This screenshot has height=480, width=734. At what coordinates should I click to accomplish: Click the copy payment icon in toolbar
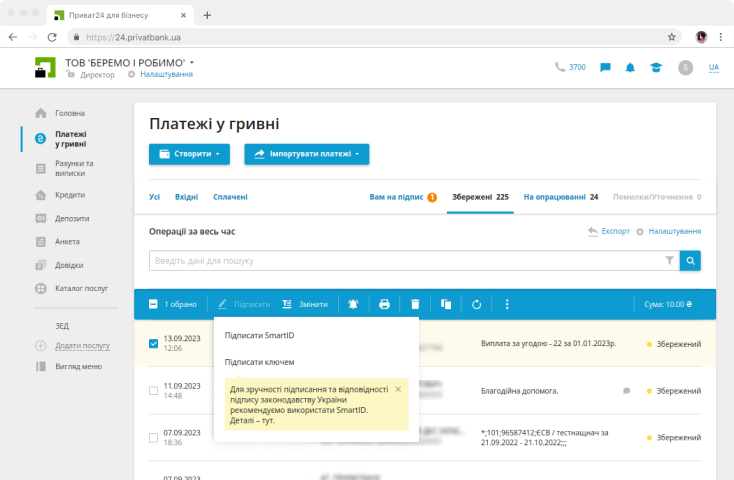[x=446, y=304]
